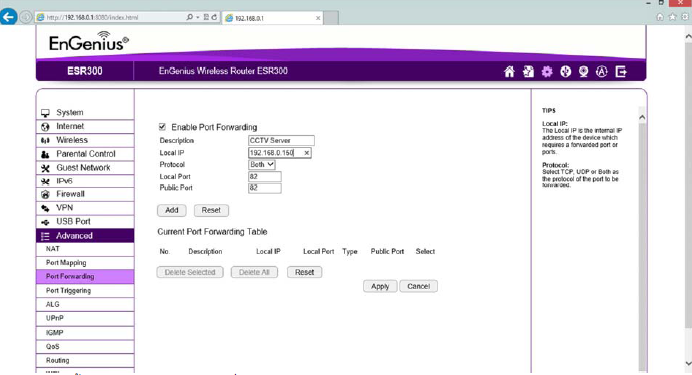Open the Protocol dropdown showing Both
The width and height of the screenshot is (692, 375).
click(262, 165)
